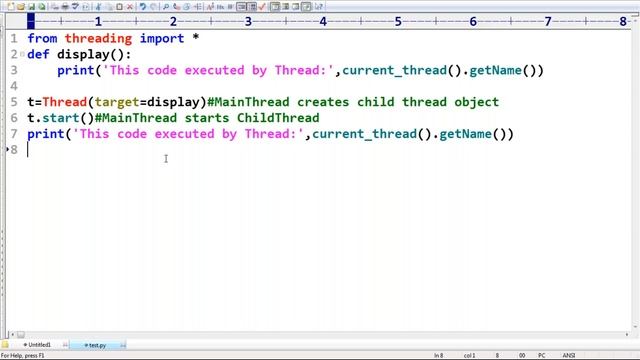This screenshot has width=640, height=360.
Task: Open context help icon at toolbar end
Action: pyautogui.click(x=319, y=7)
